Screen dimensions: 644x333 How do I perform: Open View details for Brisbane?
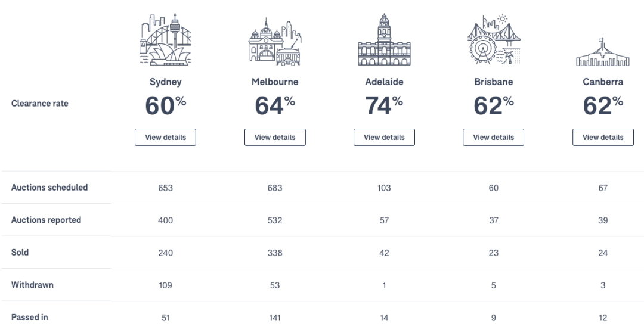[493, 138]
